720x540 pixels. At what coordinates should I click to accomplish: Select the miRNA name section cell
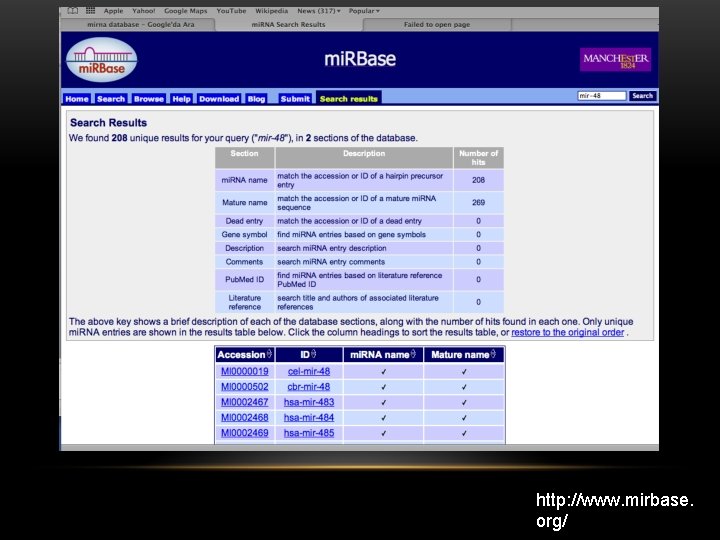point(244,180)
